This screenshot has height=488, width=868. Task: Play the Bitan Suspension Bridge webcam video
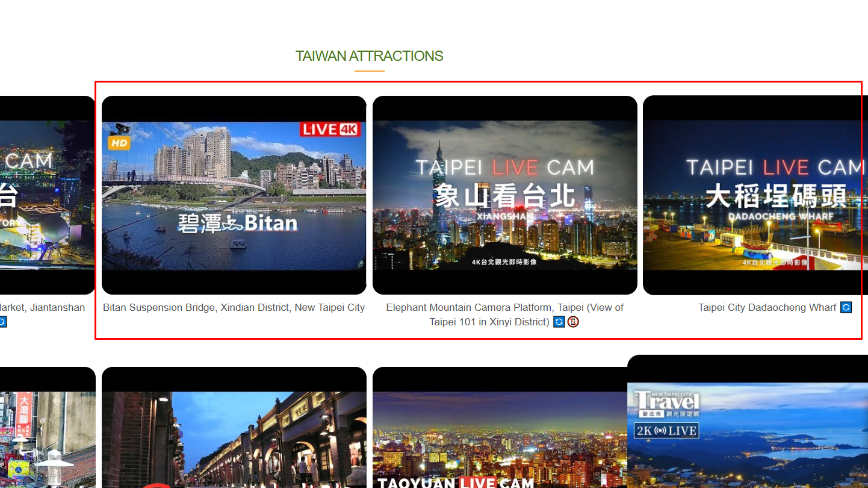pyautogui.click(x=234, y=194)
